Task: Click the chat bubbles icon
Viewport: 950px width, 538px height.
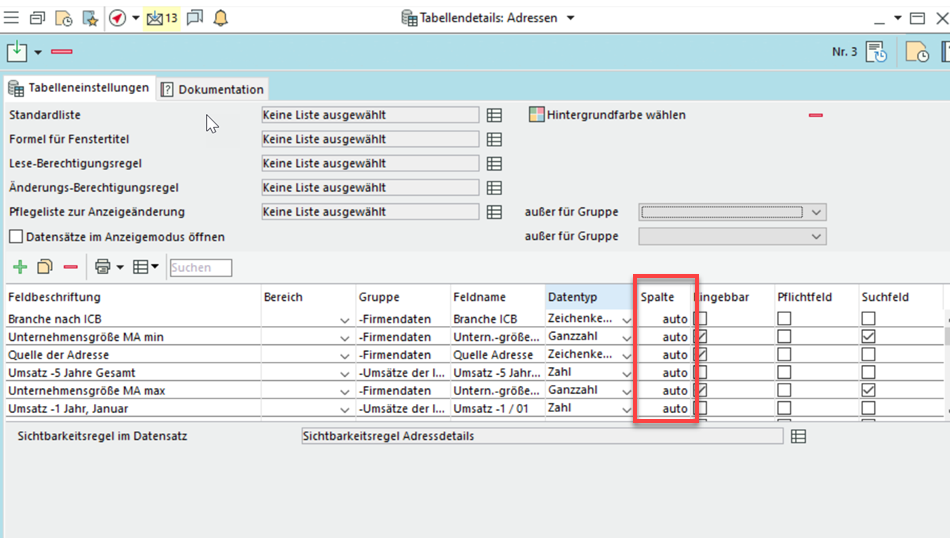Action: click(195, 18)
